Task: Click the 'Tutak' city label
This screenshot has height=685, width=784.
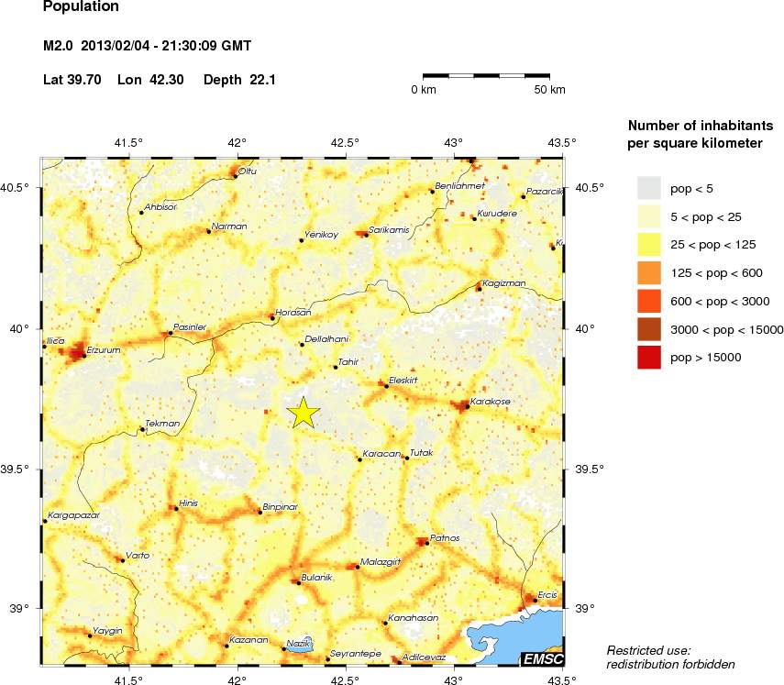Action: tap(421, 452)
